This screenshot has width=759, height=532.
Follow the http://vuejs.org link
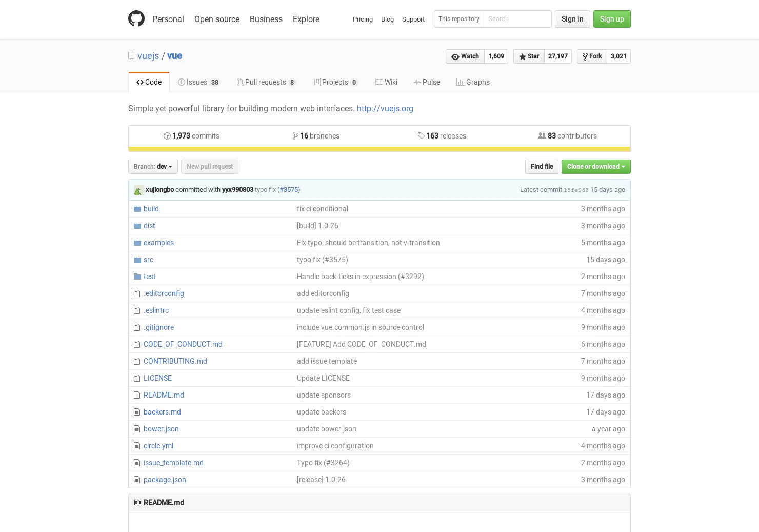pos(385,108)
